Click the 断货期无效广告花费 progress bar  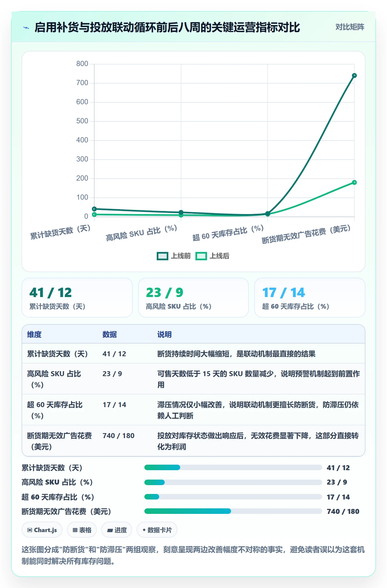tap(233, 511)
